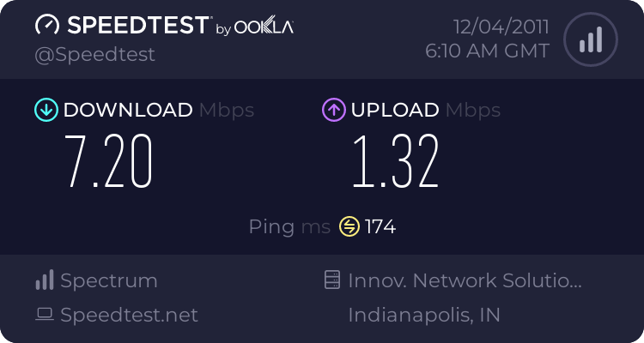This screenshot has width=644, height=343.
Task: Click the purple upload arrow icon
Action: click(333, 110)
